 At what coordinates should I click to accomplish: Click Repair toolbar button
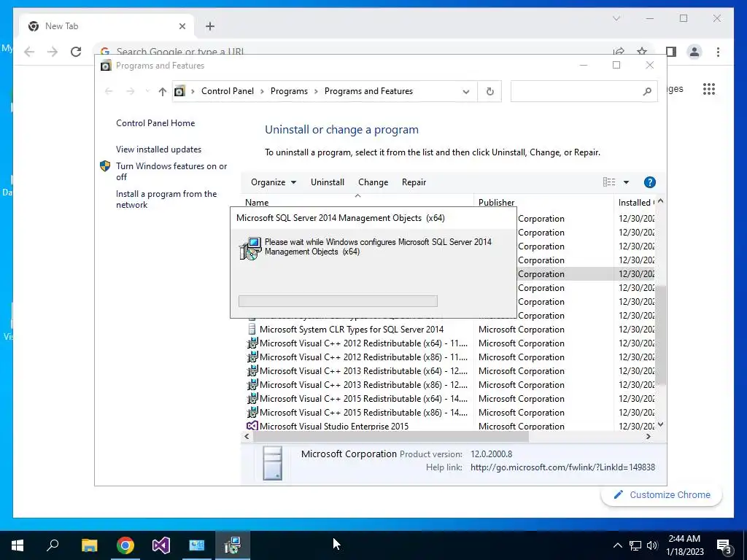click(414, 182)
